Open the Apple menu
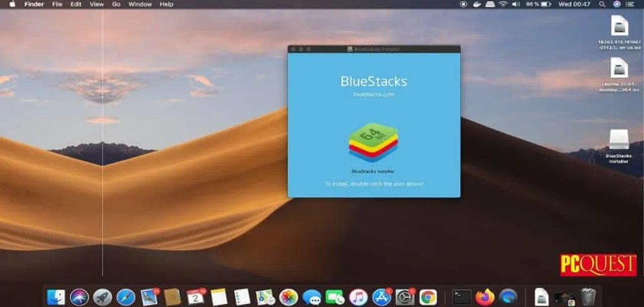 pyautogui.click(x=12, y=4)
